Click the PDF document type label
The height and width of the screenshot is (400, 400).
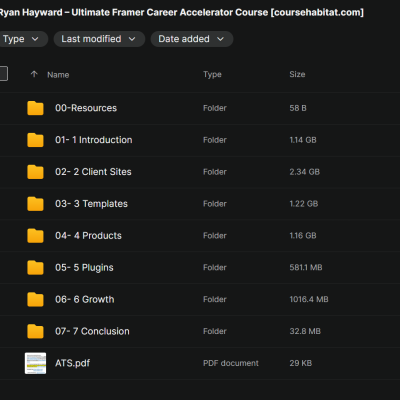231,363
